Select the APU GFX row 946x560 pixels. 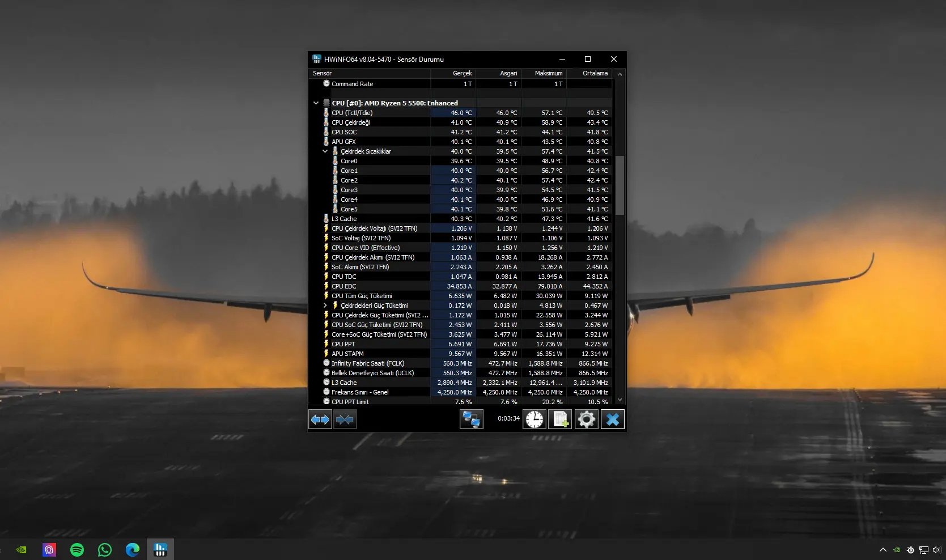tap(460, 142)
